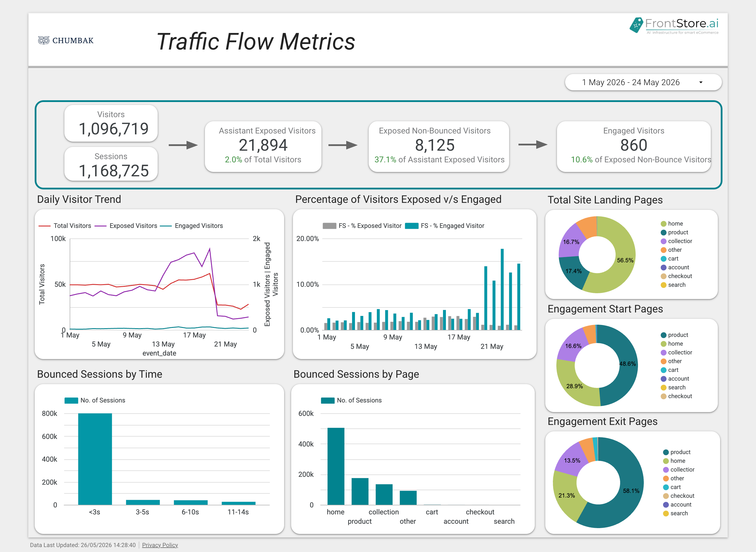Click the Engaged Visitors value 860
Viewport: 756px width, 552px height.
(x=633, y=145)
